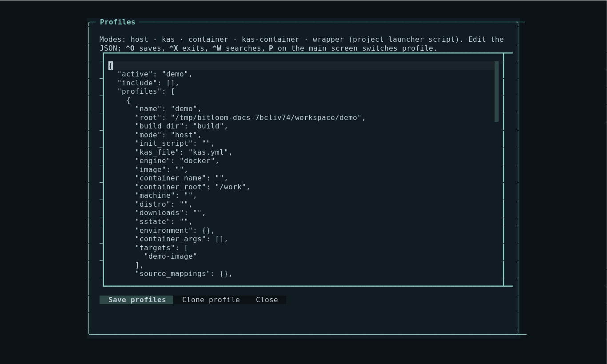Click the "demo-image" target entry
Screen dimensions: 607x364
click(x=171, y=256)
